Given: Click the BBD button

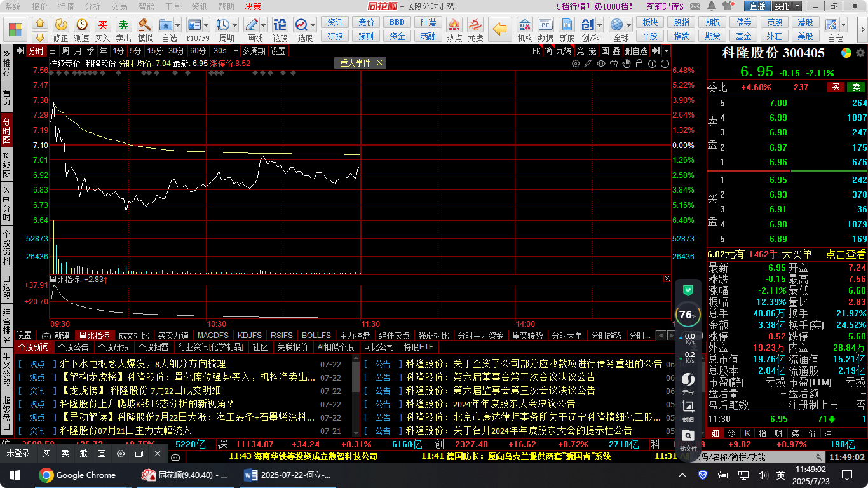Looking at the screenshot, I should (x=397, y=22).
